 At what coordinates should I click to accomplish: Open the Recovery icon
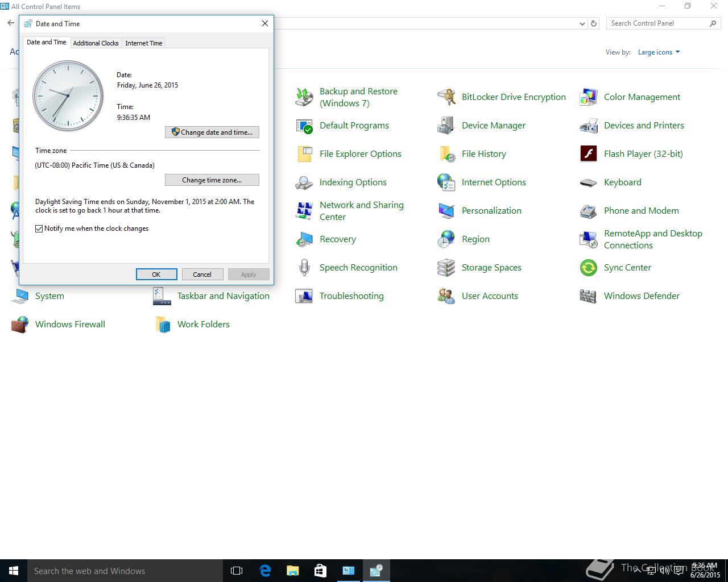304,239
